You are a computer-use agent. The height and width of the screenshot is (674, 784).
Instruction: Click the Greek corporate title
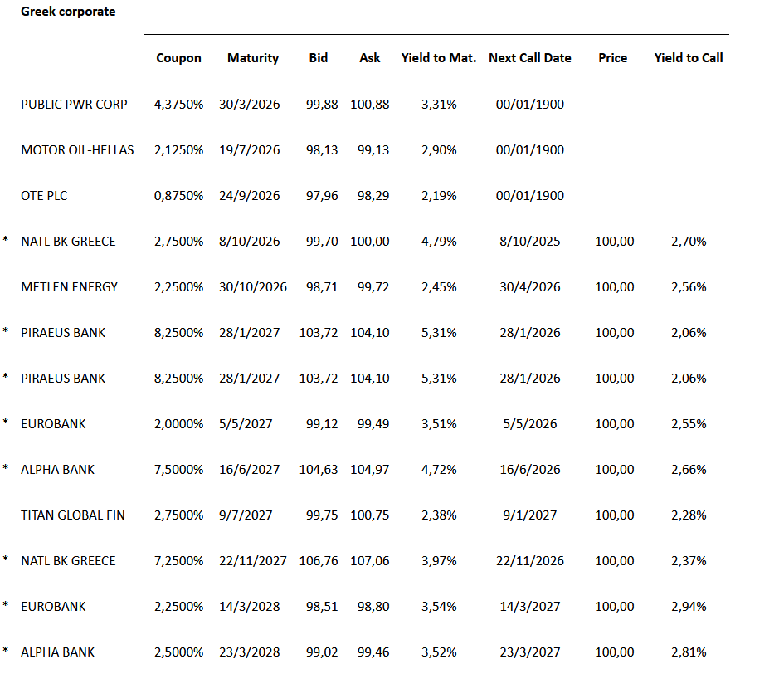(x=68, y=12)
